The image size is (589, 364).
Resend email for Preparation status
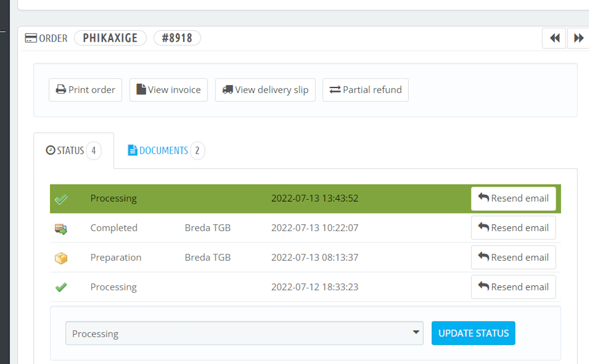pyautogui.click(x=513, y=257)
